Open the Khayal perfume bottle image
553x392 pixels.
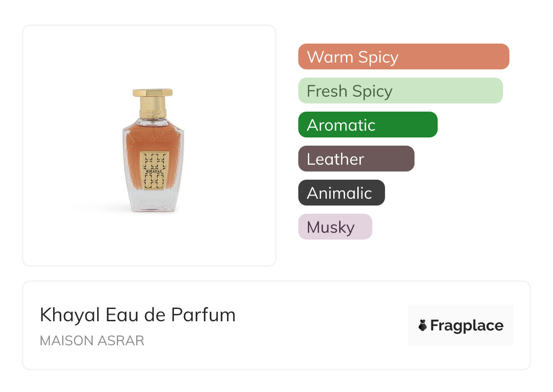(x=153, y=150)
